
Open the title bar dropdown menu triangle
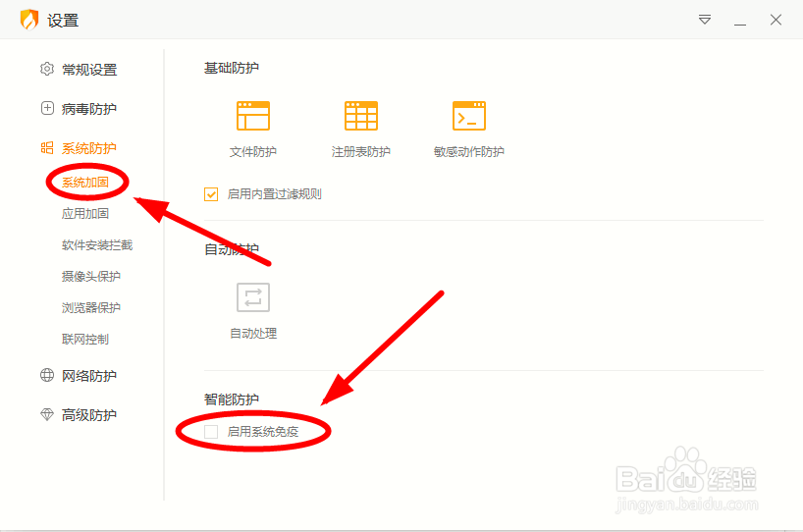705,20
